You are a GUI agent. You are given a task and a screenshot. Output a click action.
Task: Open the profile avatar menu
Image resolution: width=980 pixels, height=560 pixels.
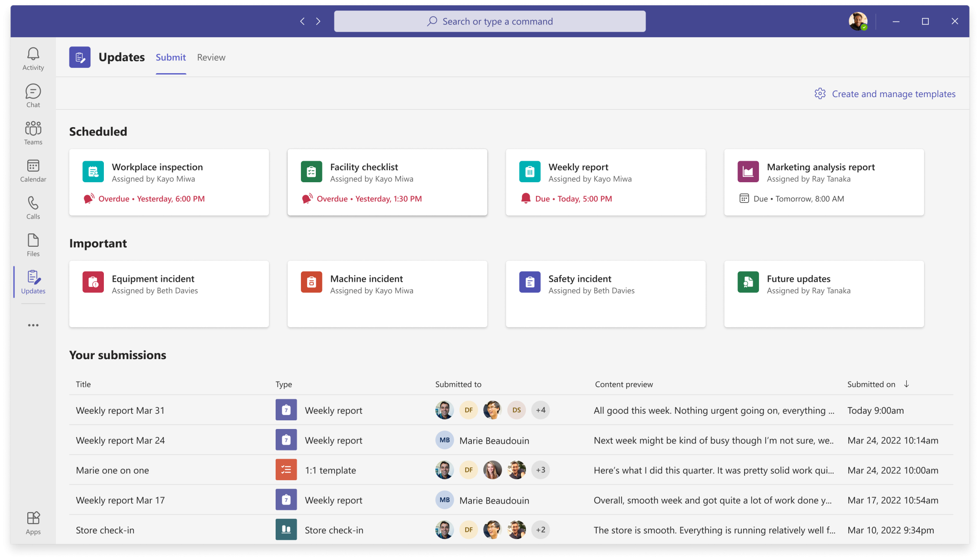(857, 21)
